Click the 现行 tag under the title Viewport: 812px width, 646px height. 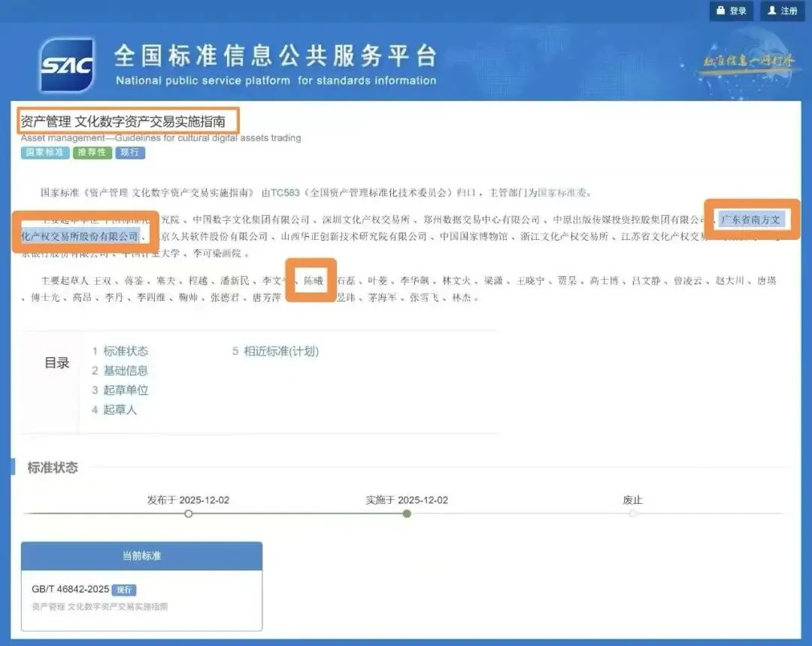[130, 153]
